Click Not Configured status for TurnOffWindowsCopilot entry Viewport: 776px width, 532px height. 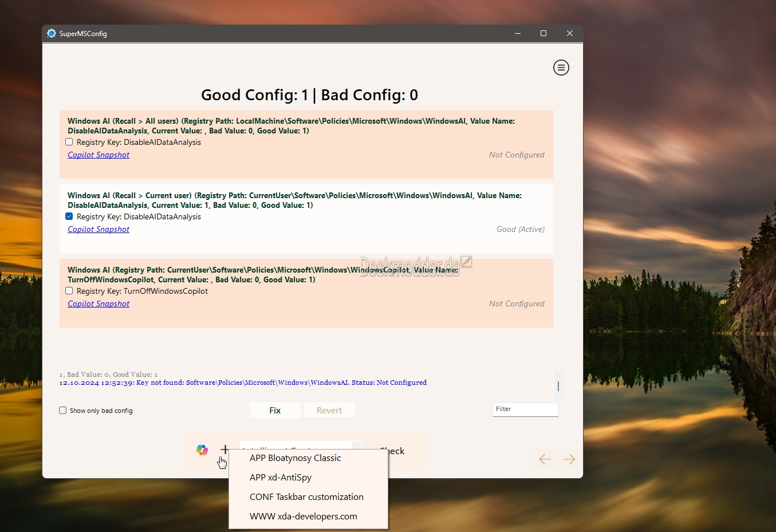pyautogui.click(x=517, y=304)
